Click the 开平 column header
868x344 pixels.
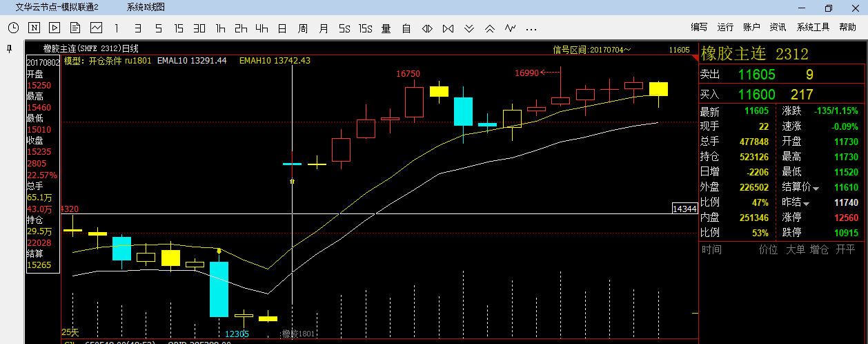pos(845,249)
